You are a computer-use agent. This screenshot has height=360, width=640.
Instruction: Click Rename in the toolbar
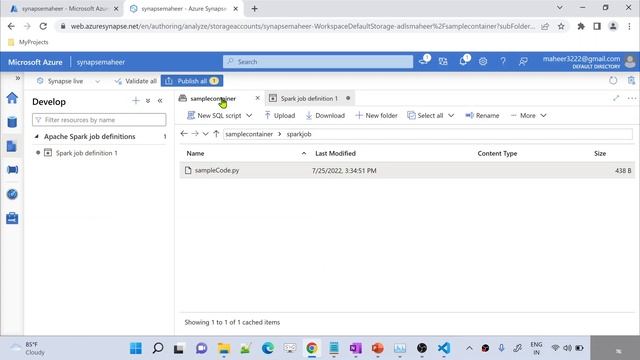(482, 116)
